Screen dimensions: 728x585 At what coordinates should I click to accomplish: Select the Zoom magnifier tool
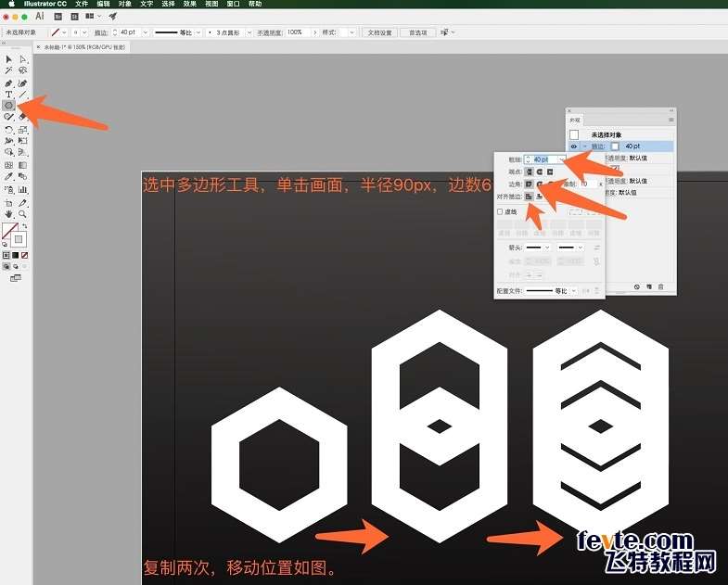click(x=23, y=214)
